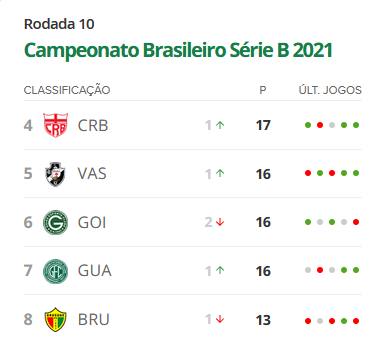Click the Goiás green crest
This screenshot has height=361, width=385.
point(56,222)
